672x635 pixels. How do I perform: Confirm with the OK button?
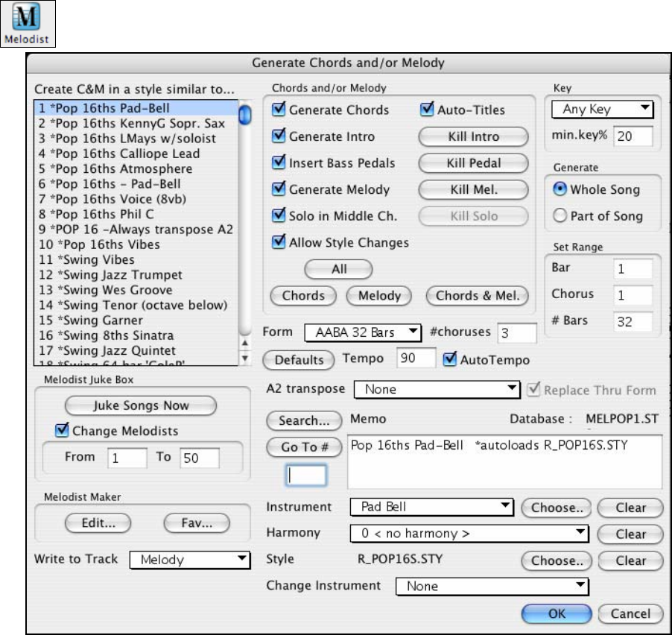pos(557,613)
